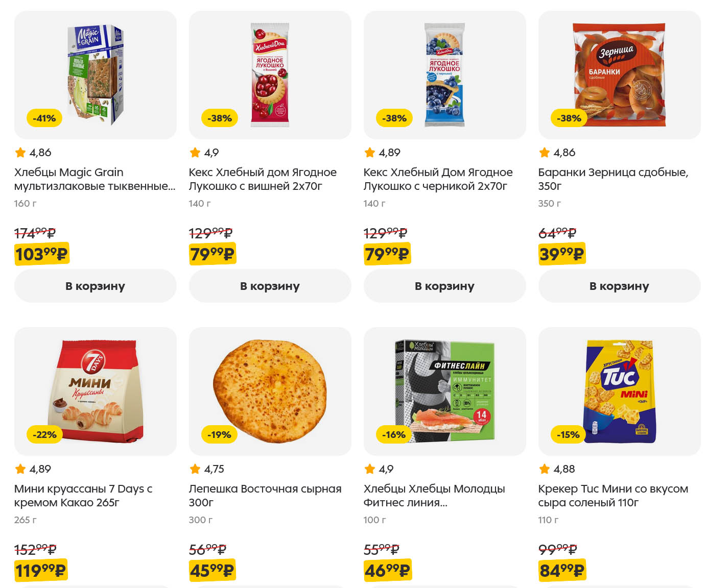Click the Magic Grain crispbread product image
708x588 pixels.
coord(96,75)
